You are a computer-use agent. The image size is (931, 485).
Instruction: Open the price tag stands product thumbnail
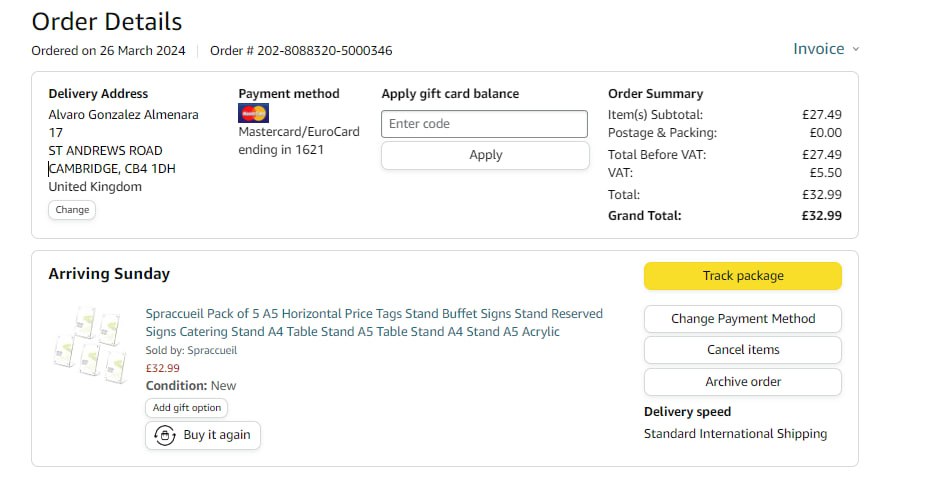(89, 340)
